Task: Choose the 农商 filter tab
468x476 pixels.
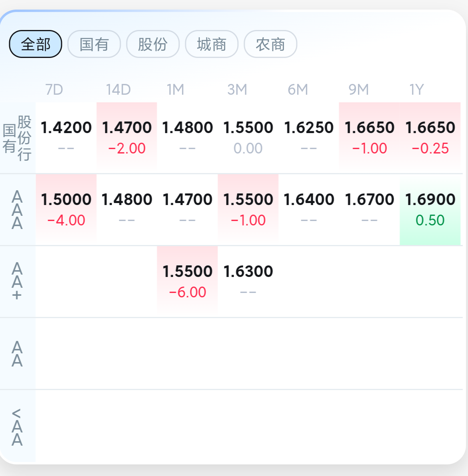Action: coord(270,44)
